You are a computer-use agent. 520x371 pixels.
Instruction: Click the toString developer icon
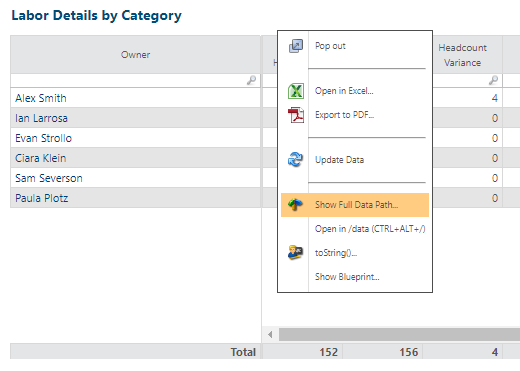coord(295,253)
